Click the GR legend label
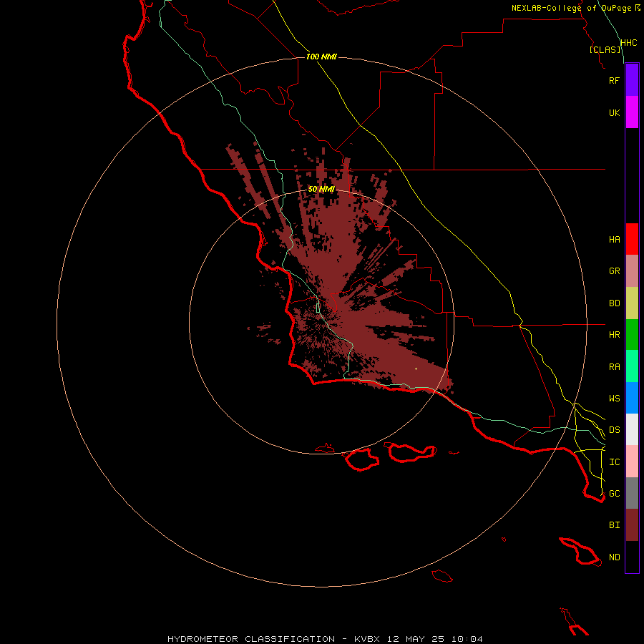Viewport: 644px width, 644px height. click(614, 271)
